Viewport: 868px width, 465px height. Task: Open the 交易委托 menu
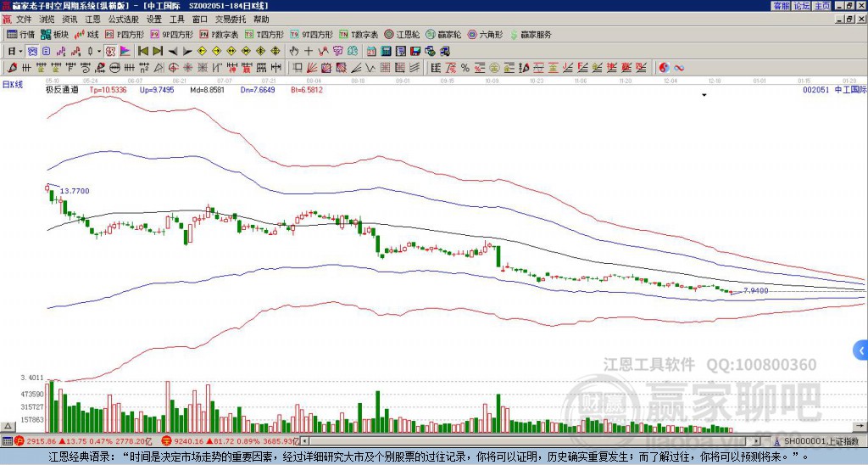[x=231, y=20]
